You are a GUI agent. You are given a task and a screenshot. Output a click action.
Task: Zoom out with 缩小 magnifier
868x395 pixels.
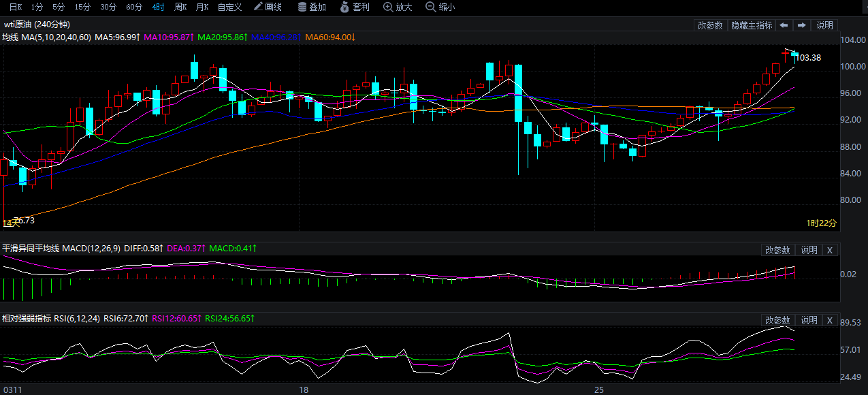tap(440, 7)
